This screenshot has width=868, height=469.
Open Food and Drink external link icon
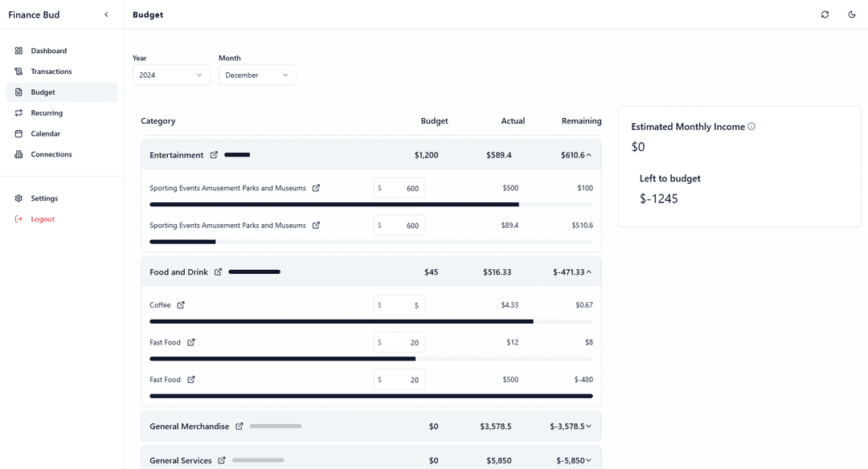pyautogui.click(x=218, y=272)
